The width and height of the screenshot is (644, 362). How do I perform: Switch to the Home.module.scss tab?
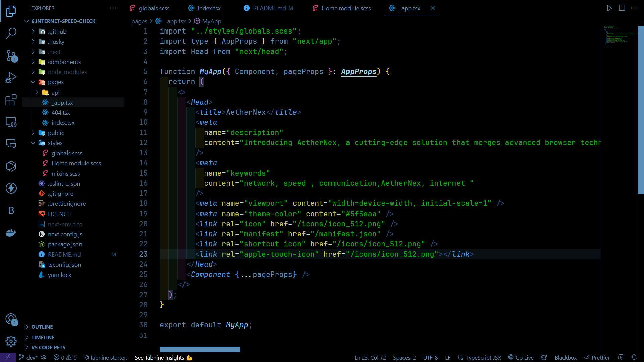click(x=346, y=8)
